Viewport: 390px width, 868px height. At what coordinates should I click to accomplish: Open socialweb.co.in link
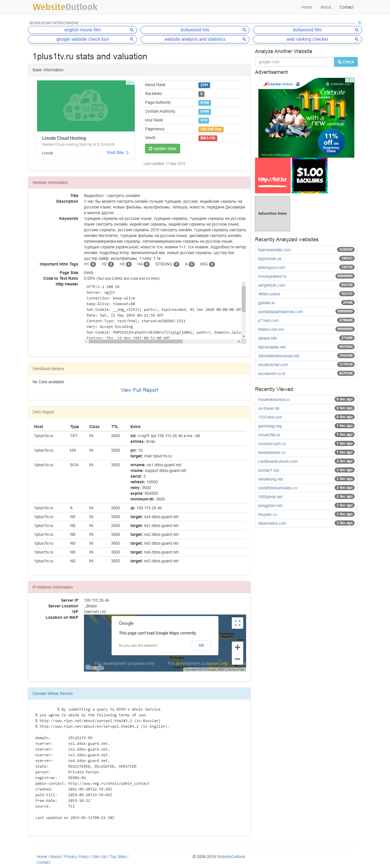pyautogui.click(x=272, y=374)
